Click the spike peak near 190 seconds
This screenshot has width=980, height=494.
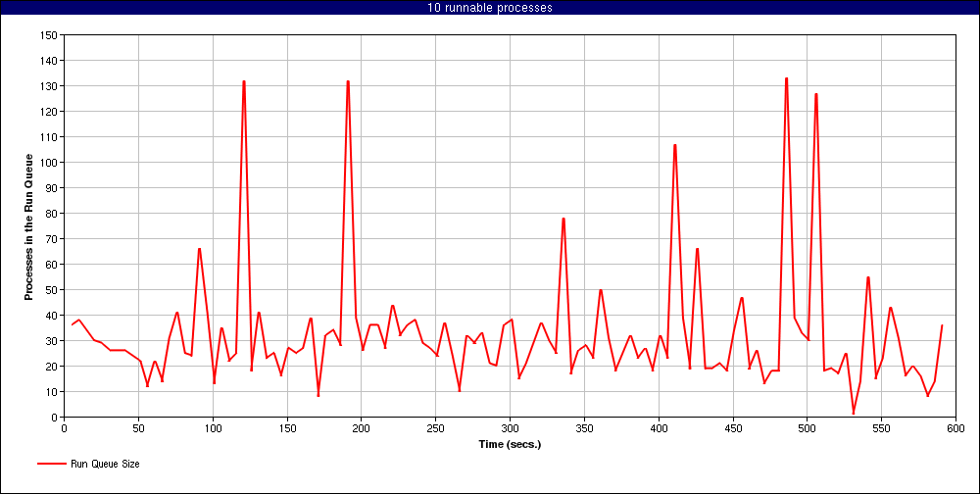click(348, 81)
